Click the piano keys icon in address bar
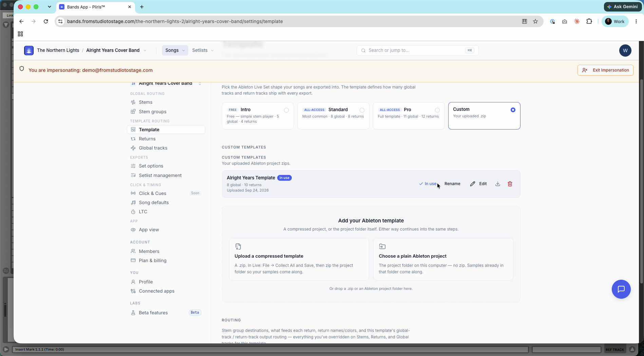The height and width of the screenshot is (356, 644). [x=525, y=21]
